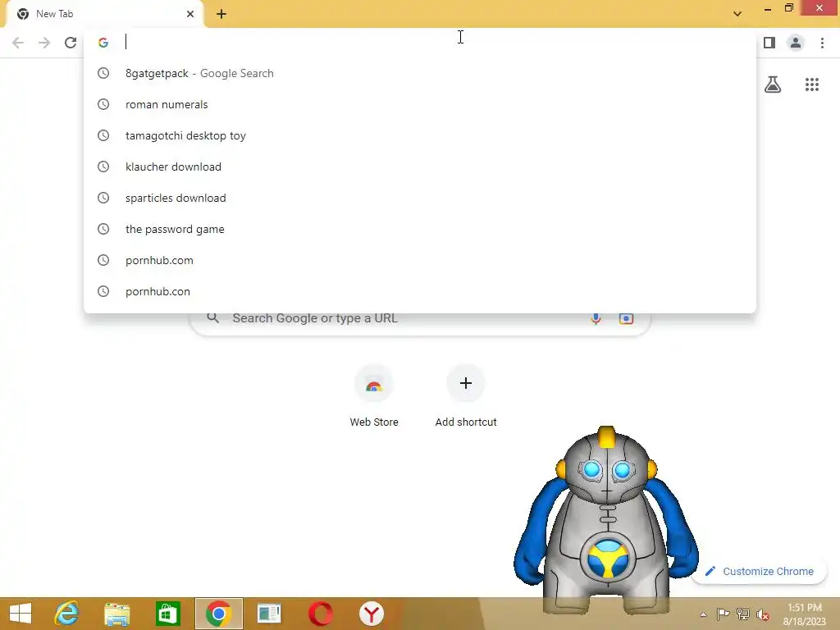Choose the roman numerals suggestion
840x630 pixels.
coord(420,104)
